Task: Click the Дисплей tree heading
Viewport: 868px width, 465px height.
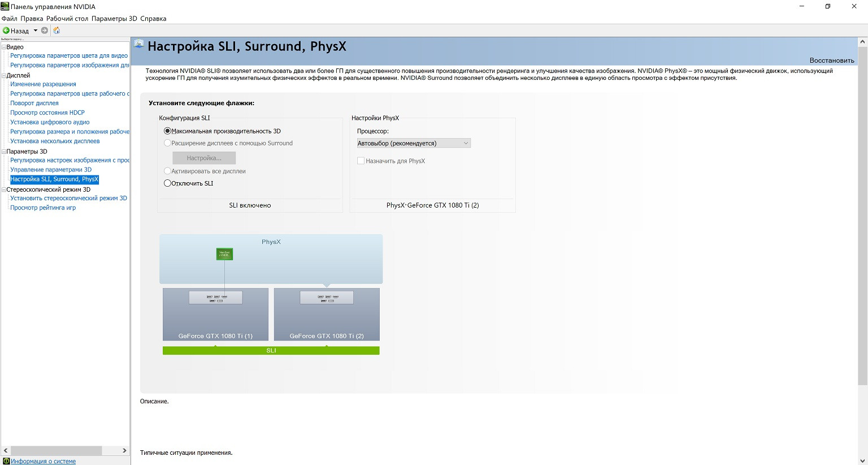Action: pos(18,75)
